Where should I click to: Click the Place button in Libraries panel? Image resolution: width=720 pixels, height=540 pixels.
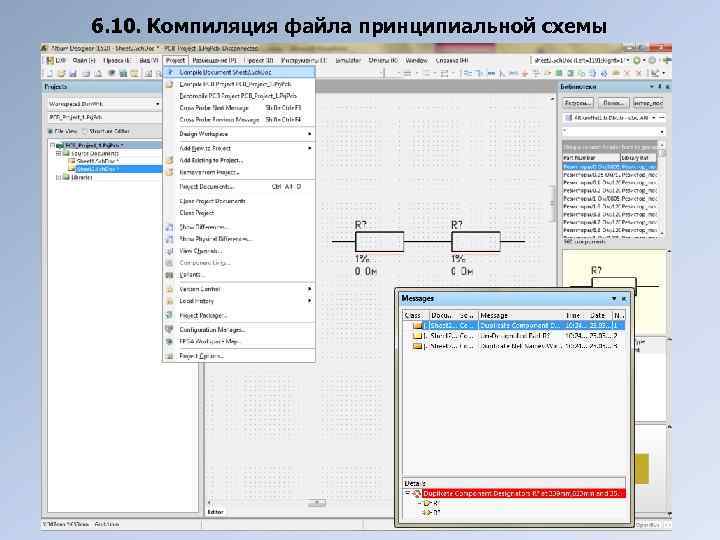(x=648, y=103)
